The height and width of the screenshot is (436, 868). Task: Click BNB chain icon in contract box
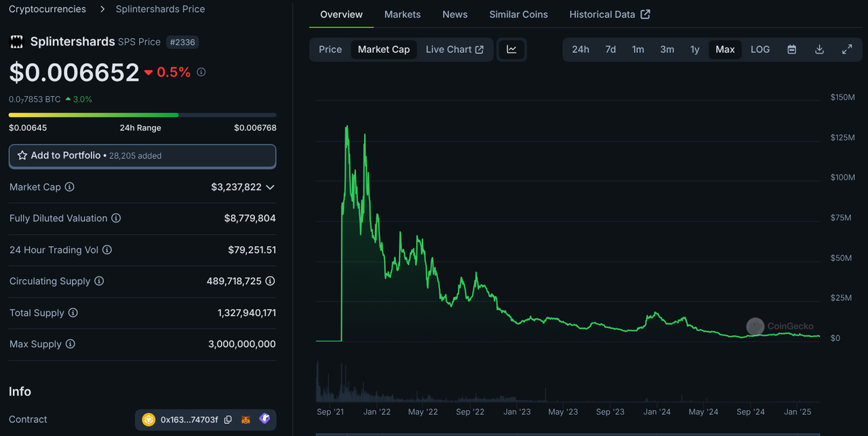tap(149, 420)
